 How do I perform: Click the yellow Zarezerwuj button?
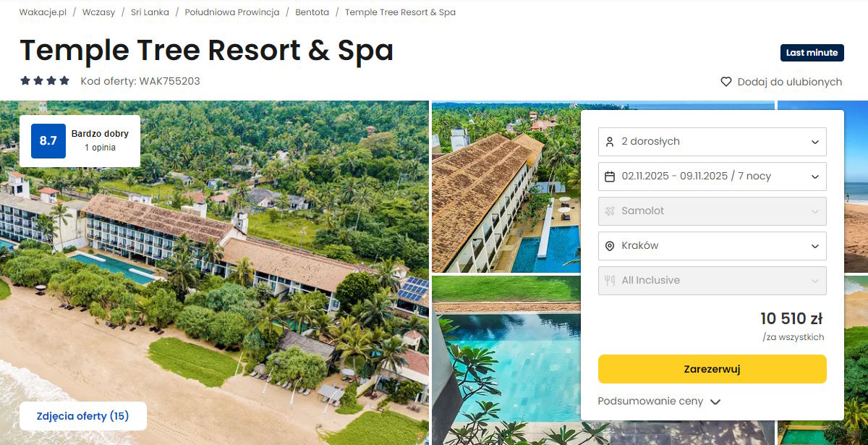(712, 369)
